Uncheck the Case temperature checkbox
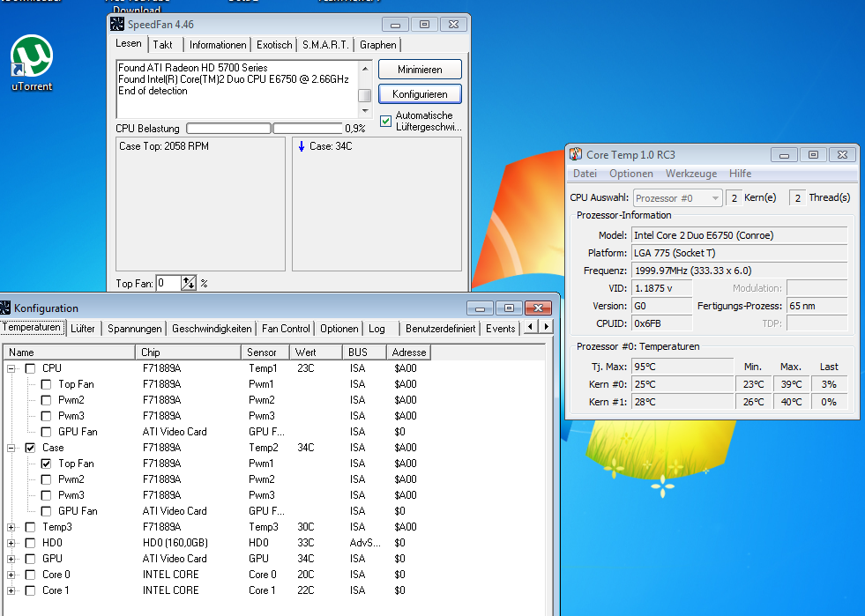Screen dimensions: 865x616 click(30, 448)
